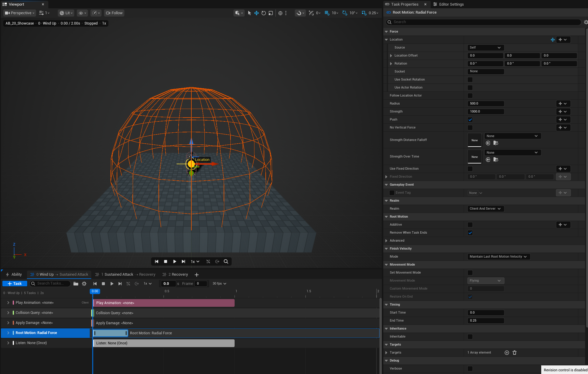The width and height of the screenshot is (588, 374).
Task: Toggle scale snapping icon
Action: [364, 13]
